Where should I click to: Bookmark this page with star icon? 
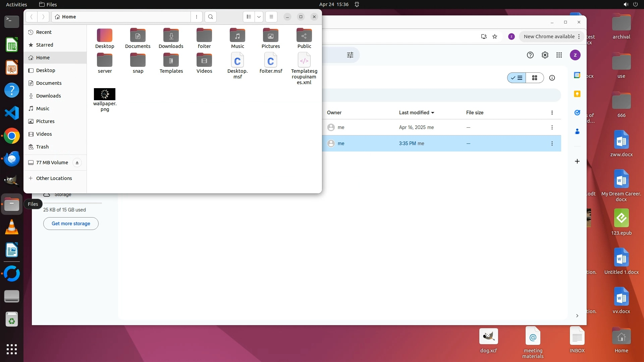point(495,37)
